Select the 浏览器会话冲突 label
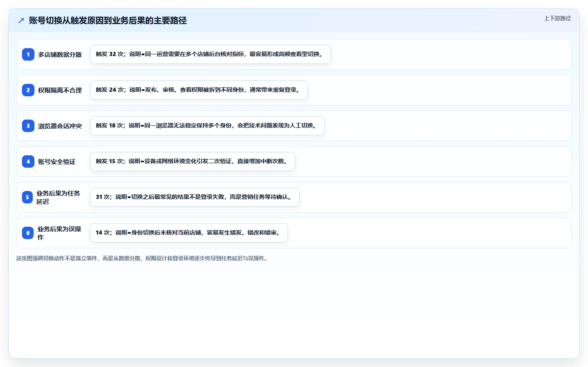This screenshot has width=588, height=367. (x=60, y=126)
